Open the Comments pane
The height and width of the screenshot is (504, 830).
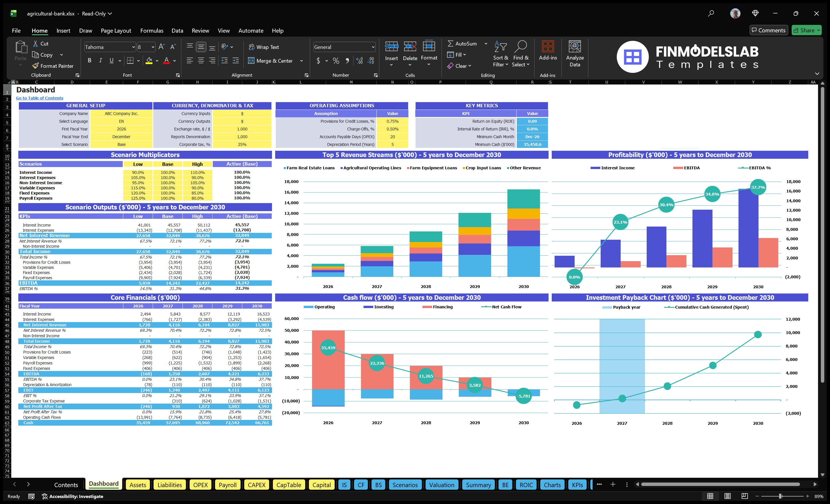point(769,30)
